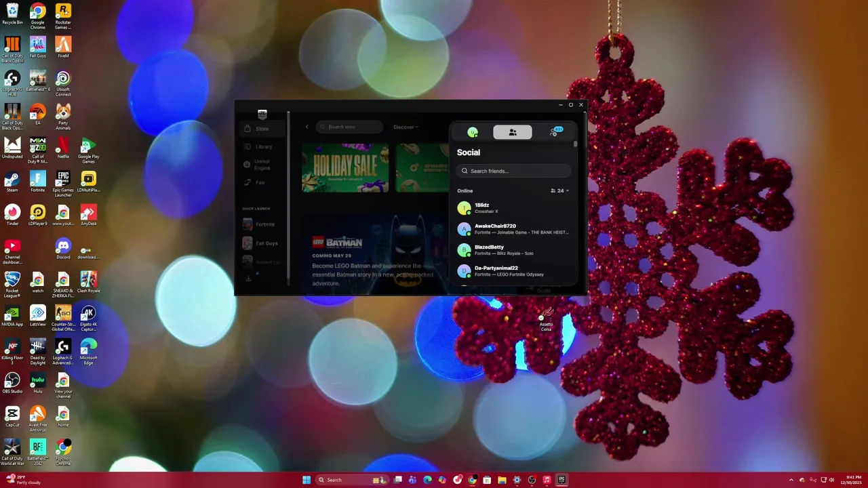Click the Epic Games logo in launcher
The width and height of the screenshot is (868, 488).
(262, 114)
